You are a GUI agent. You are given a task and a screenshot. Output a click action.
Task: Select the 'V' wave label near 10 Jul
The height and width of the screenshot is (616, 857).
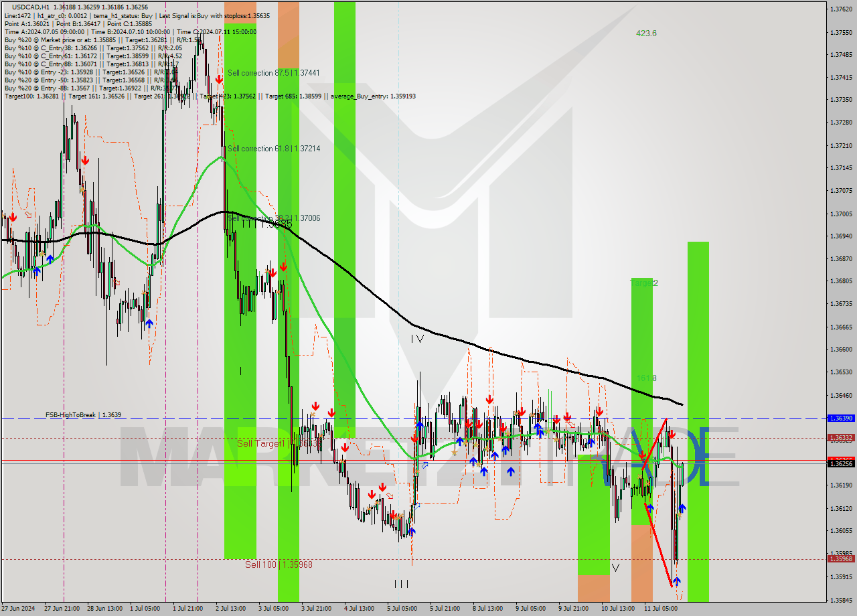click(x=615, y=568)
